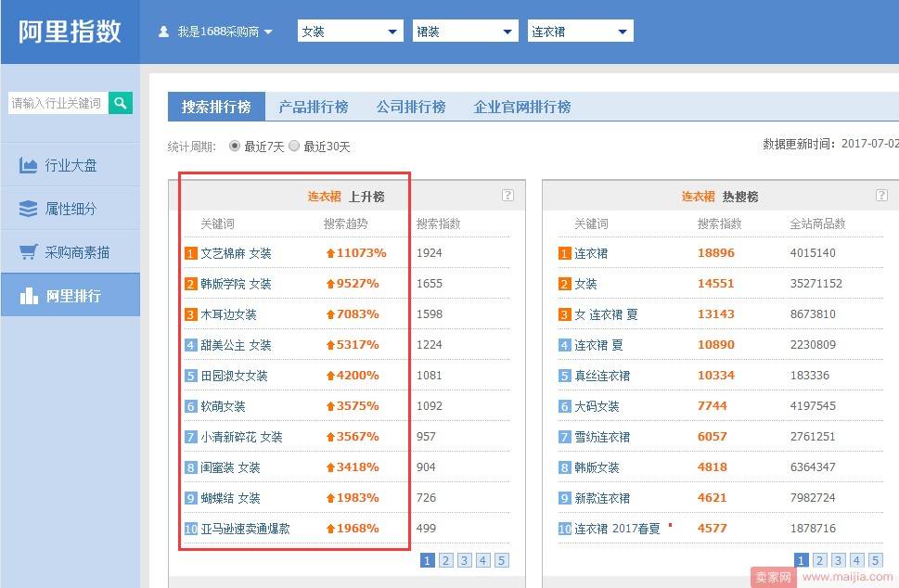
Task: Click the user avatar icon in header
Action: pyautogui.click(x=164, y=32)
